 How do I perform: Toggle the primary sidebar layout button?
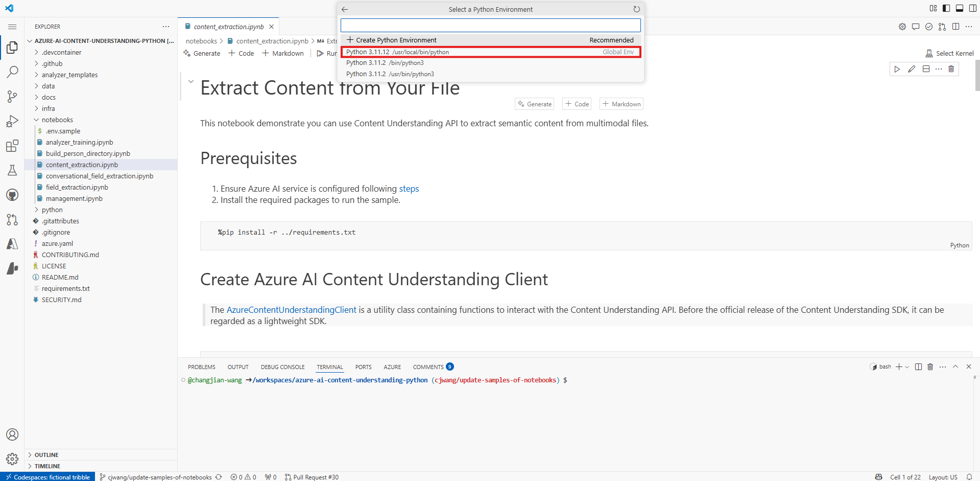coord(946,8)
